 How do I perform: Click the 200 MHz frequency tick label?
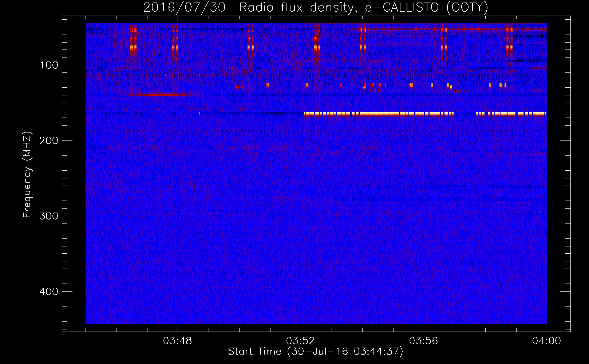pos(49,141)
